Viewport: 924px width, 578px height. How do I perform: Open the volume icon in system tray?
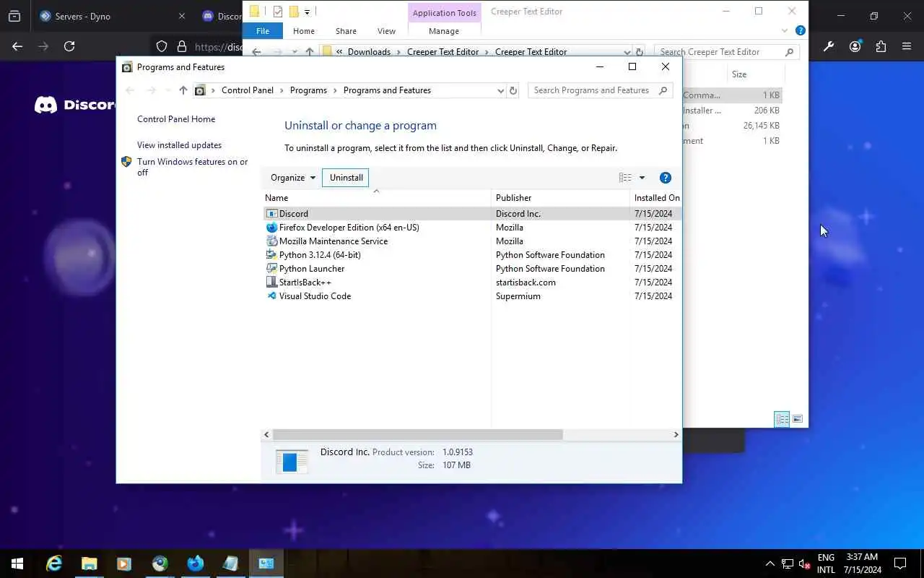coord(805,564)
